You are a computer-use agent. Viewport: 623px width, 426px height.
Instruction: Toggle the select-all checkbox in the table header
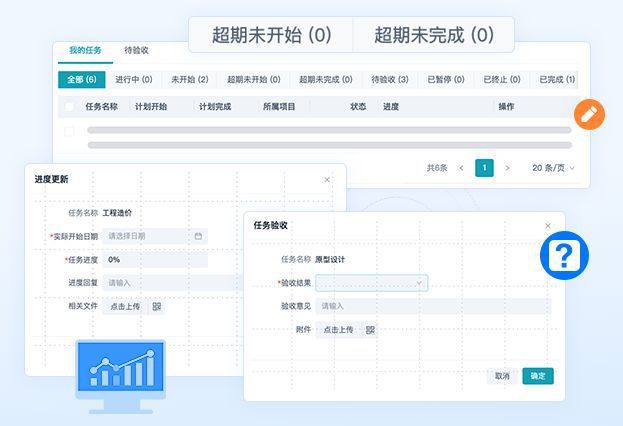[69, 106]
